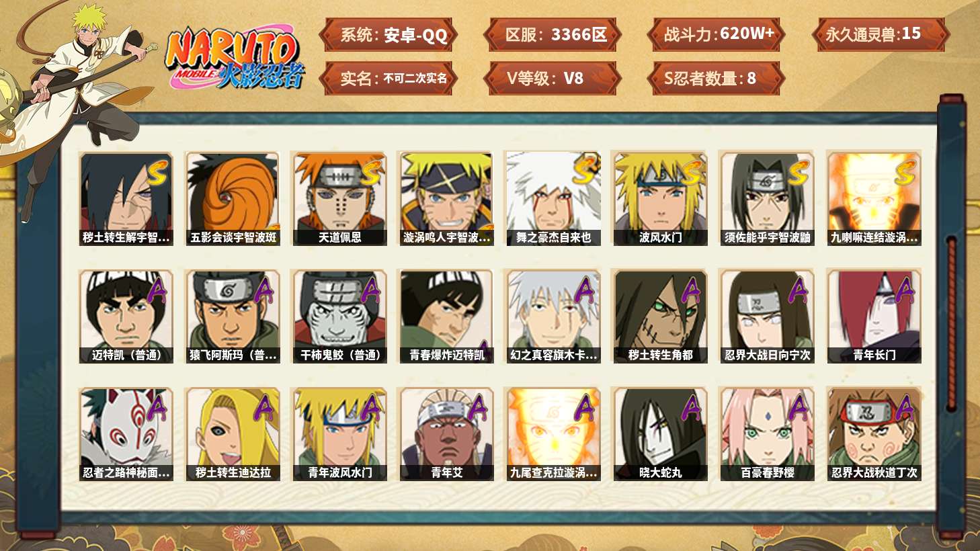980x551 pixels.
Task: Select the 战斗力: 620W+ power badge
Action: pyautogui.click(x=717, y=35)
